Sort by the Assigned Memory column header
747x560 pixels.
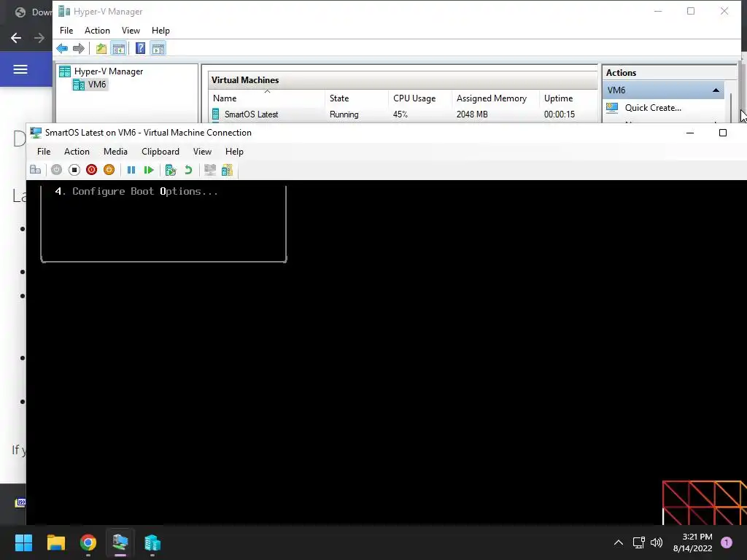[x=495, y=98]
